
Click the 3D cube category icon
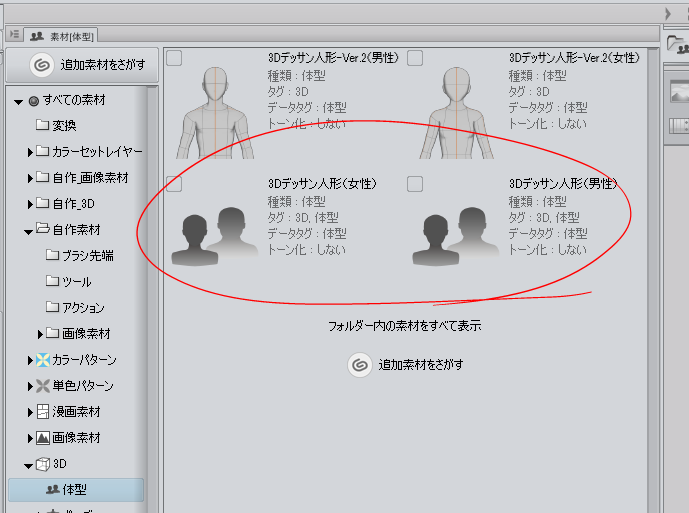tap(43, 464)
